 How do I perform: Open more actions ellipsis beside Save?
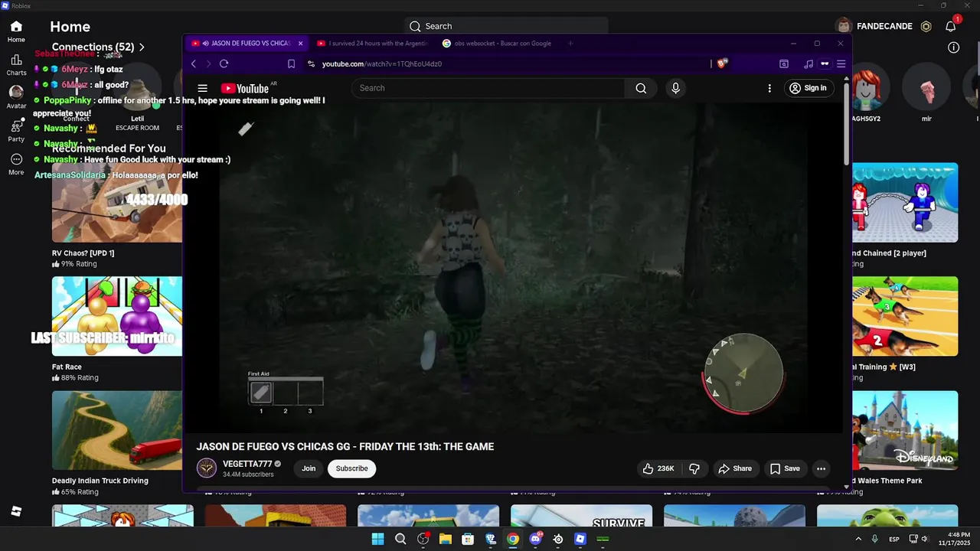click(x=821, y=468)
